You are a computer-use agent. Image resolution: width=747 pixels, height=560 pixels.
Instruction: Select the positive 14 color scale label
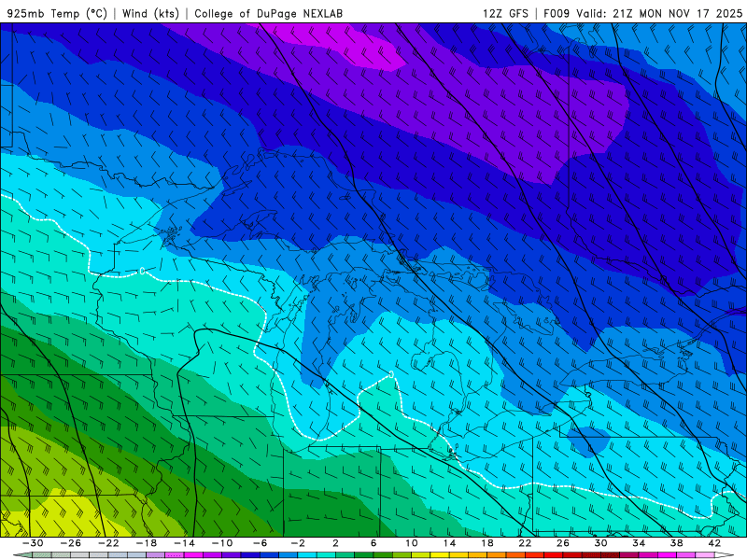pyautogui.click(x=449, y=543)
